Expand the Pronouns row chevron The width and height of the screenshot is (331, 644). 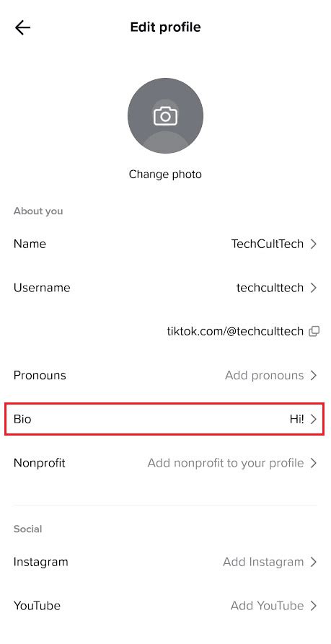(314, 376)
